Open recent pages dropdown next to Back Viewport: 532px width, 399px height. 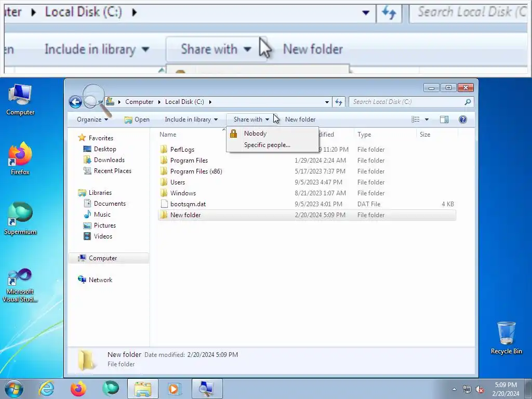click(100, 102)
